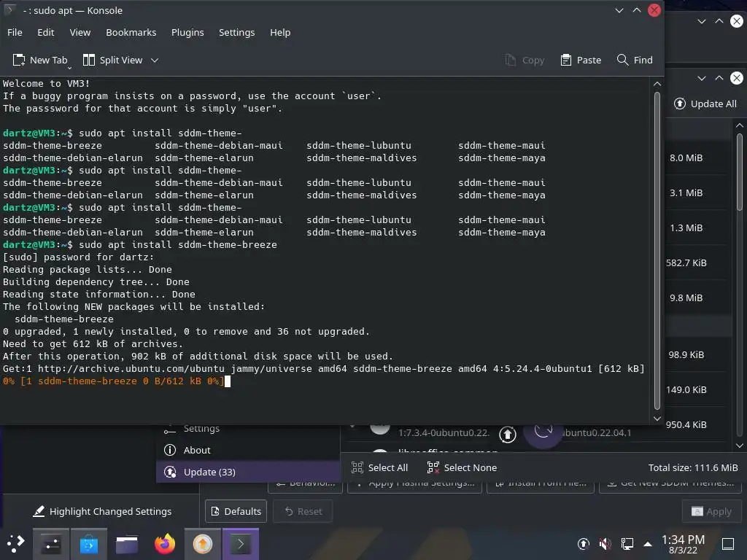
Task: Select the About item in Discover sidebar
Action: 248,450
